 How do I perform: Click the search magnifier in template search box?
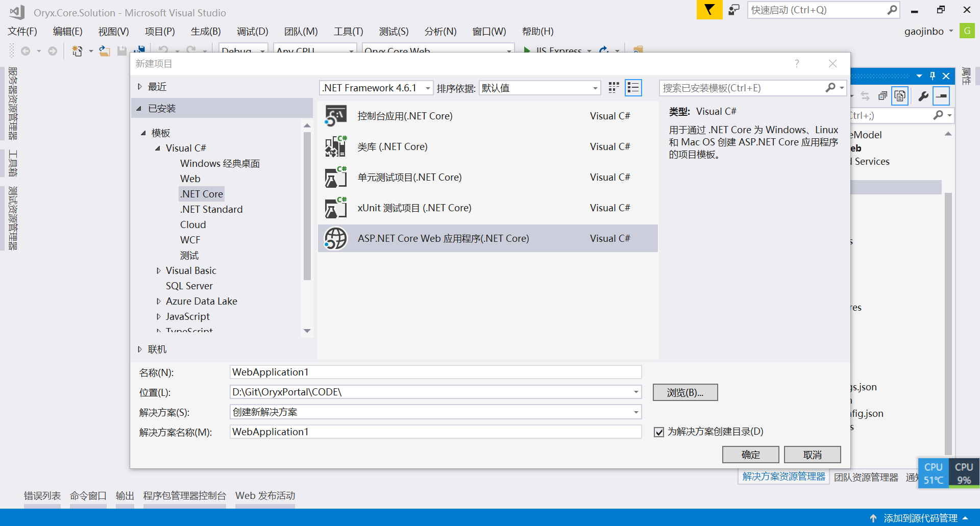(831, 87)
